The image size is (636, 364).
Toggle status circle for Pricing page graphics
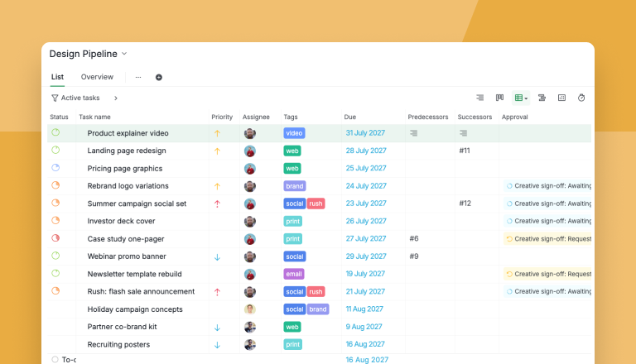click(55, 167)
